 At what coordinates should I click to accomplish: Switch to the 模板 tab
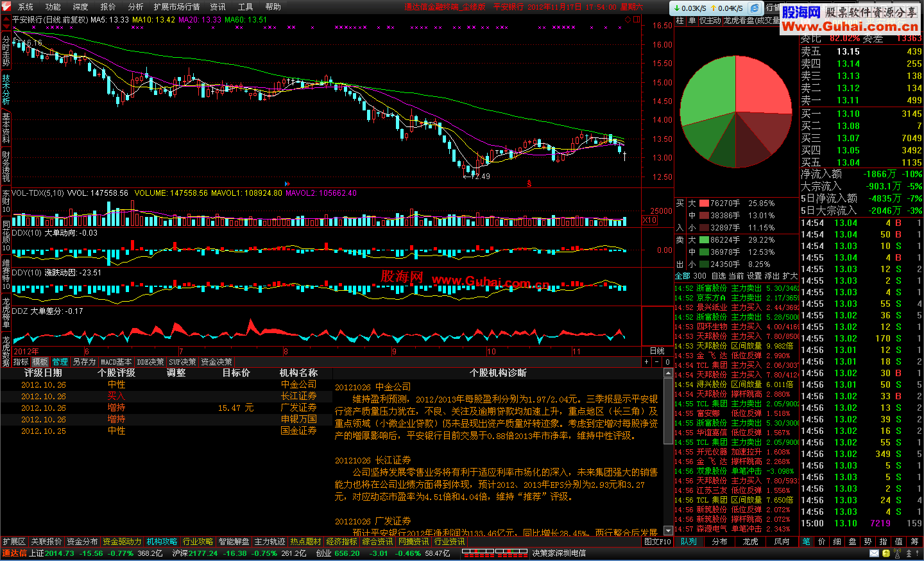tap(40, 362)
